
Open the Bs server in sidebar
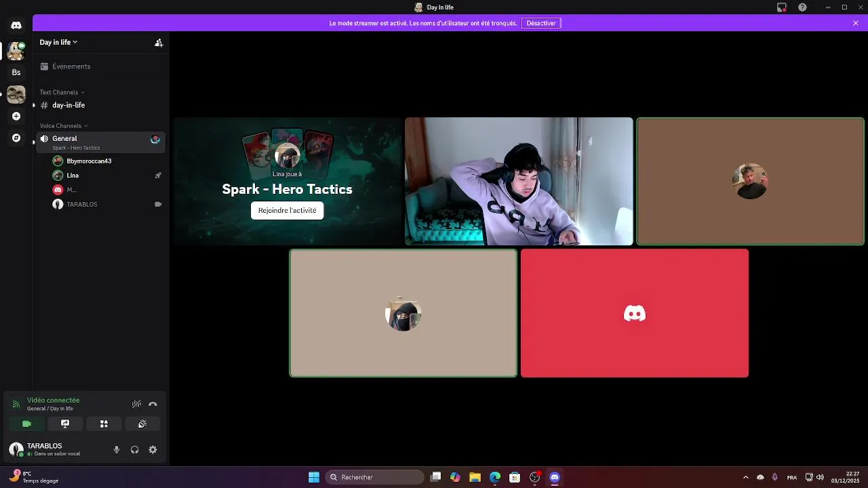pos(16,73)
